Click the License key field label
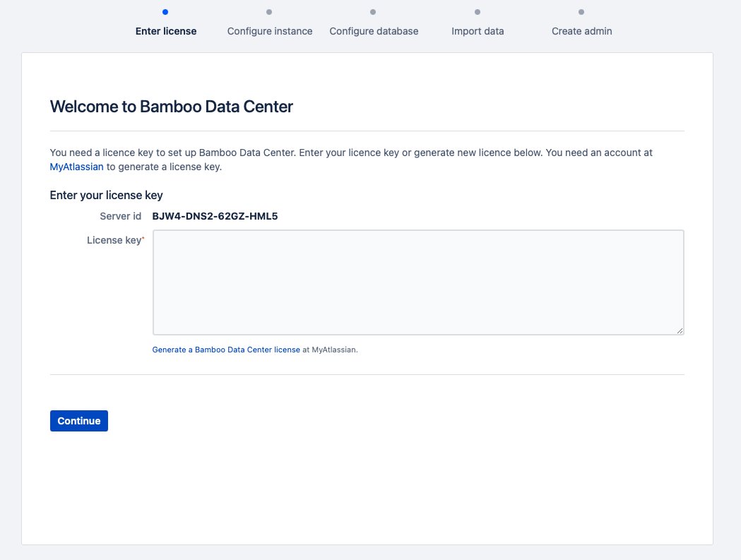 pyautogui.click(x=114, y=240)
